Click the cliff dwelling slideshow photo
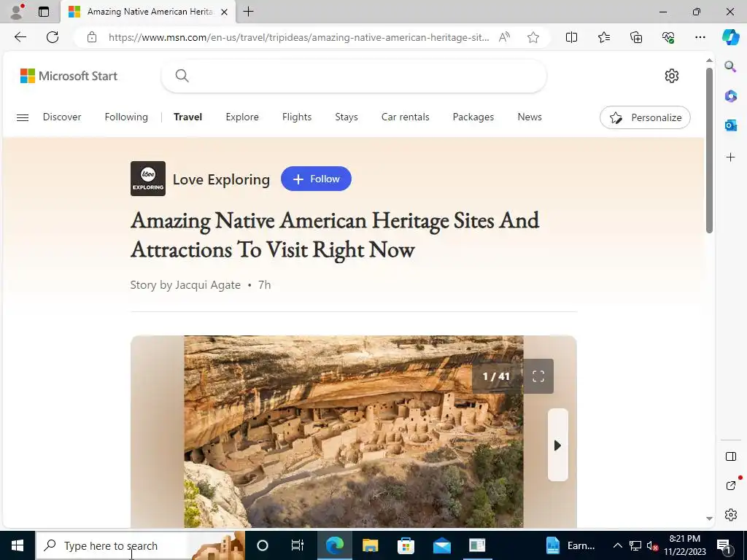Viewport: 747px width, 560px height. point(354,432)
